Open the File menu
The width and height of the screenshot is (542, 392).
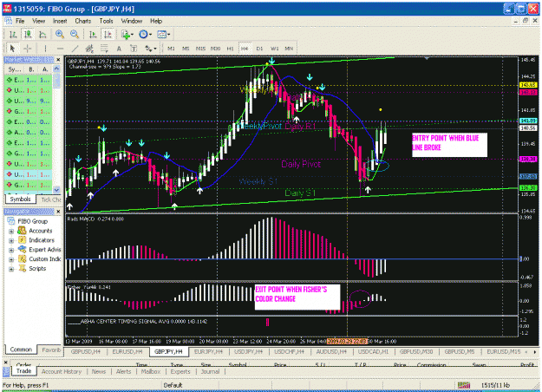20,21
